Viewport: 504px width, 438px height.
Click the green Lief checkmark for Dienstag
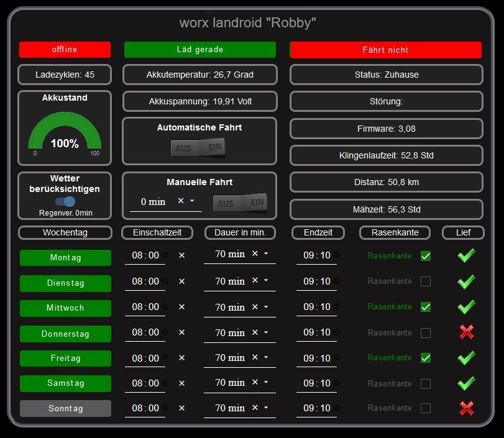tap(466, 281)
